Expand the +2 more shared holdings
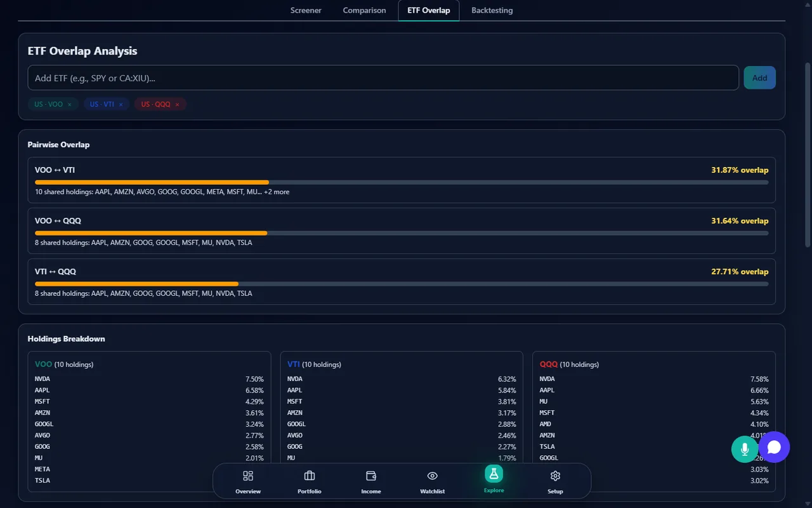Viewport: 812px width, 508px height. tap(277, 192)
